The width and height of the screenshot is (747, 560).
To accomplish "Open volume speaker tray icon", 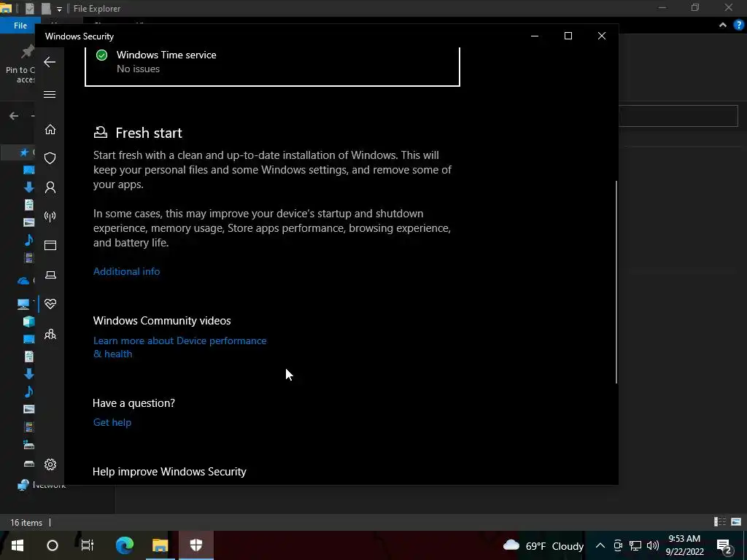I will (653, 545).
